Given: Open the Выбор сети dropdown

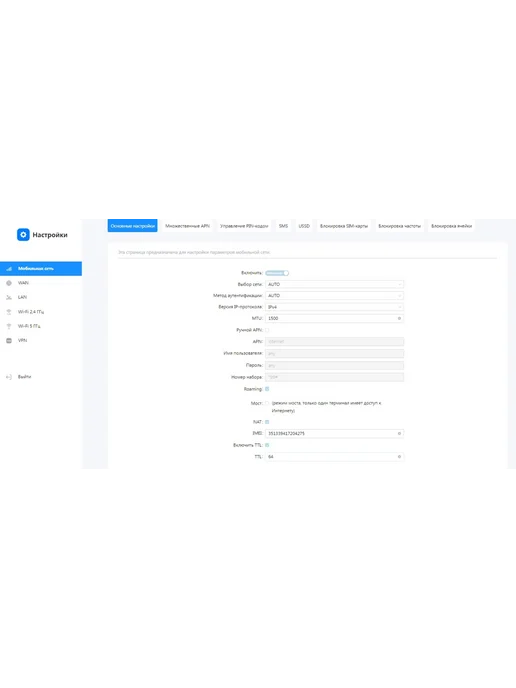Looking at the screenshot, I should 334,284.
